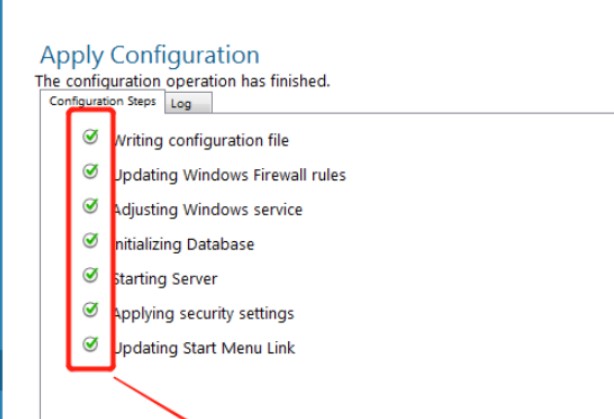Image resolution: width=614 pixels, height=419 pixels.
Task: Click the Initializing Database step label
Action: coord(185,244)
